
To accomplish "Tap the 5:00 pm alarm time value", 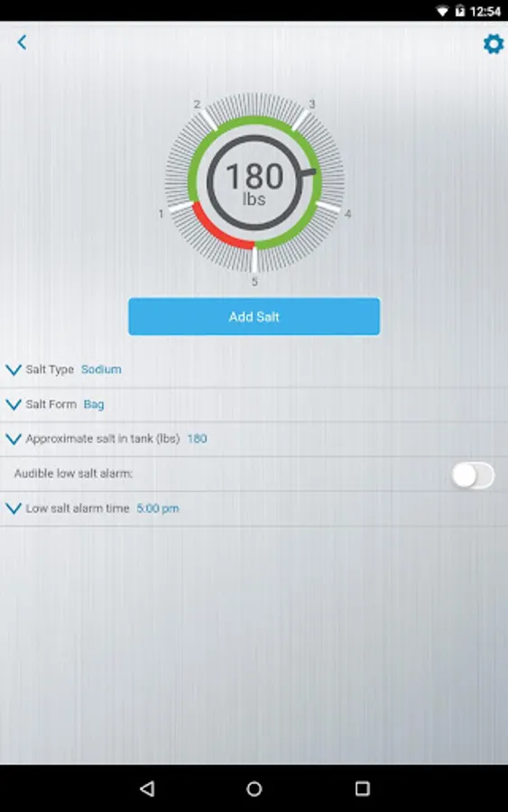I will point(157,509).
